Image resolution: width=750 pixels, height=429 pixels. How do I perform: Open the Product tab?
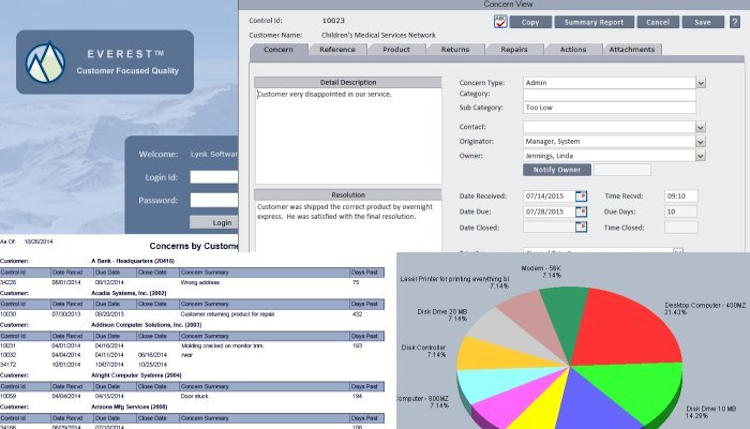(396, 49)
